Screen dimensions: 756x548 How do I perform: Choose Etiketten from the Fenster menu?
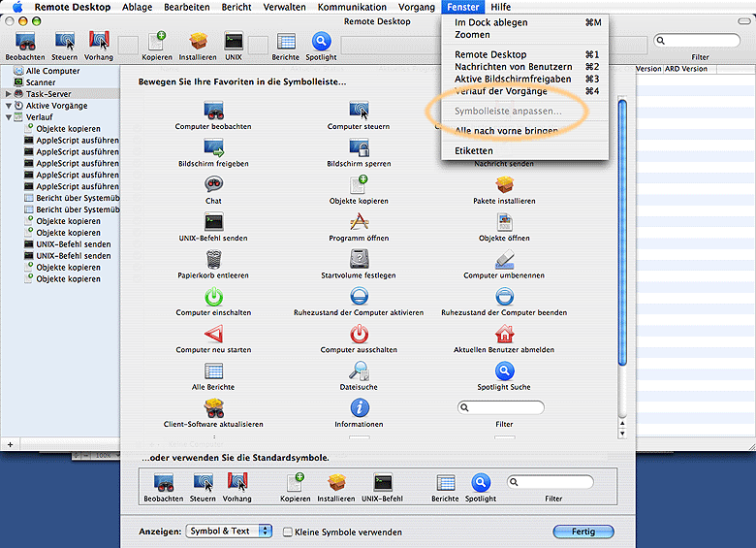click(474, 151)
